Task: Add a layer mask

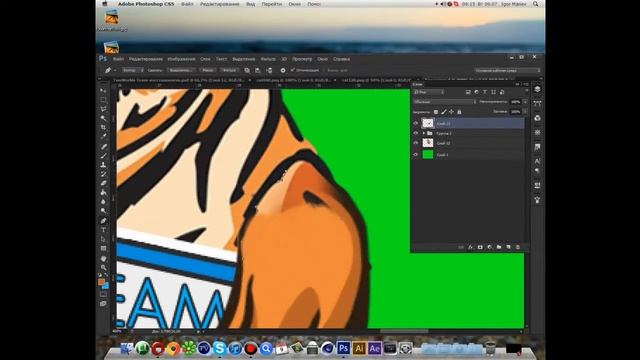Action: pyautogui.click(x=480, y=247)
